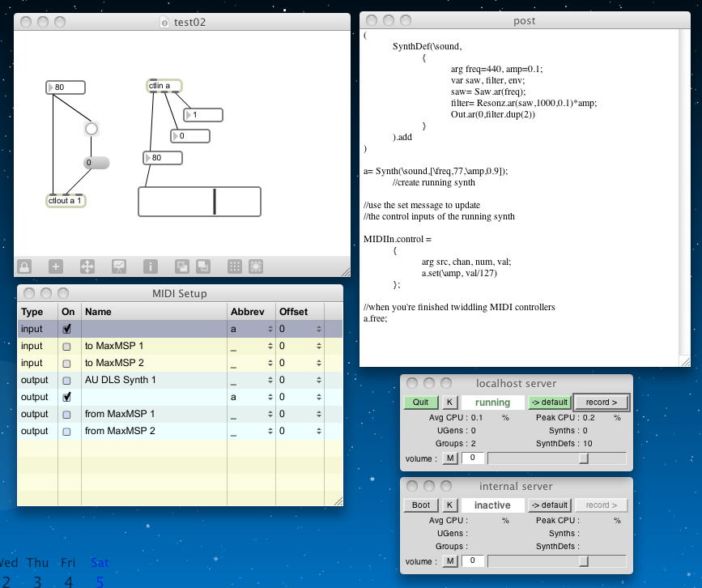Enable the AU DLS Synth 1 output checkbox
Screen dimensions: 702x588
pyautogui.click(x=67, y=380)
